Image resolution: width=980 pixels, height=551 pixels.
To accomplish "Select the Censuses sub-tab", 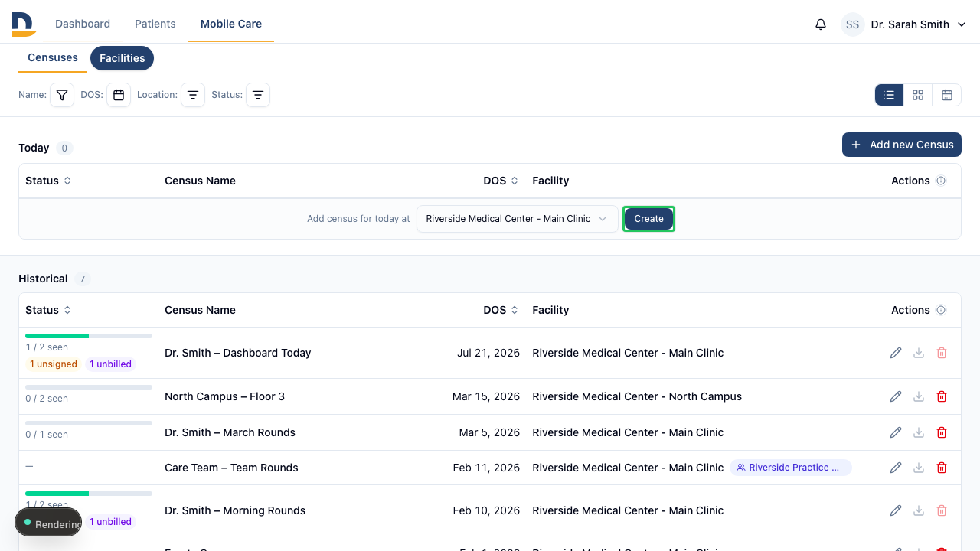I will (x=53, y=57).
